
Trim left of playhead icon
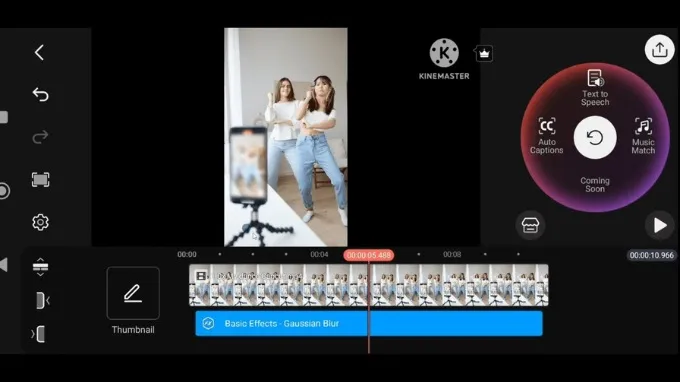(42, 300)
